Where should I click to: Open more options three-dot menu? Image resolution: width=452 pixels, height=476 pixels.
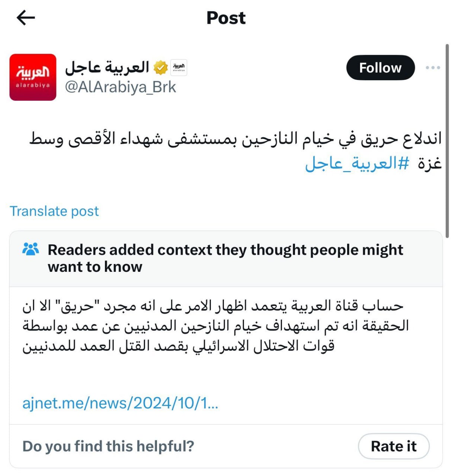click(x=433, y=68)
